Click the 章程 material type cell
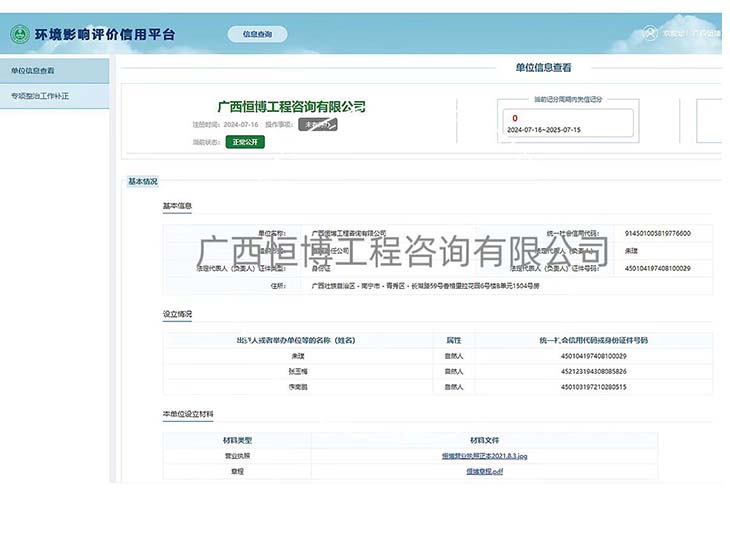Viewport: 730px width, 550px height. click(x=237, y=471)
